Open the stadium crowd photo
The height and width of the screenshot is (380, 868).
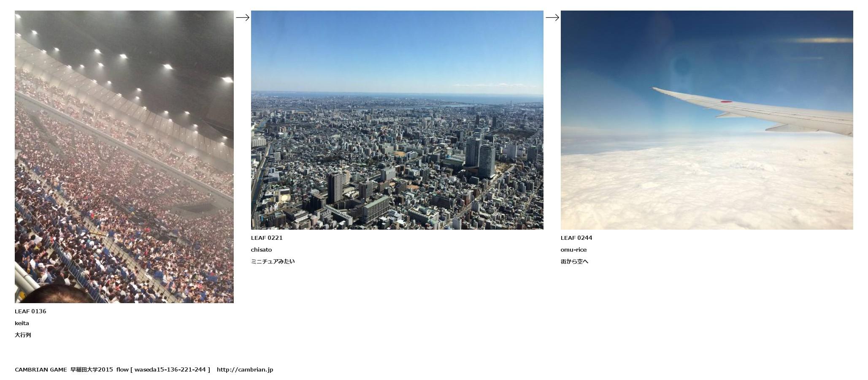pos(124,157)
